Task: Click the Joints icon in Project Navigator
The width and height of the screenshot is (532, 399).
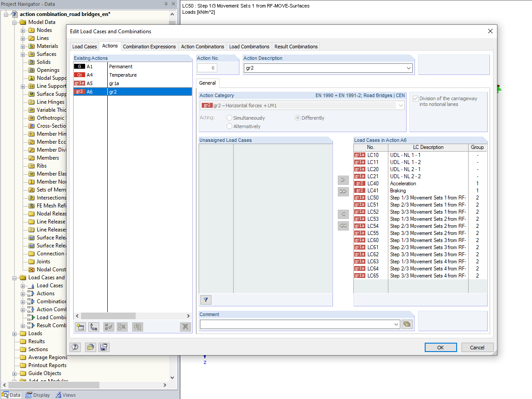Action: tap(31, 262)
